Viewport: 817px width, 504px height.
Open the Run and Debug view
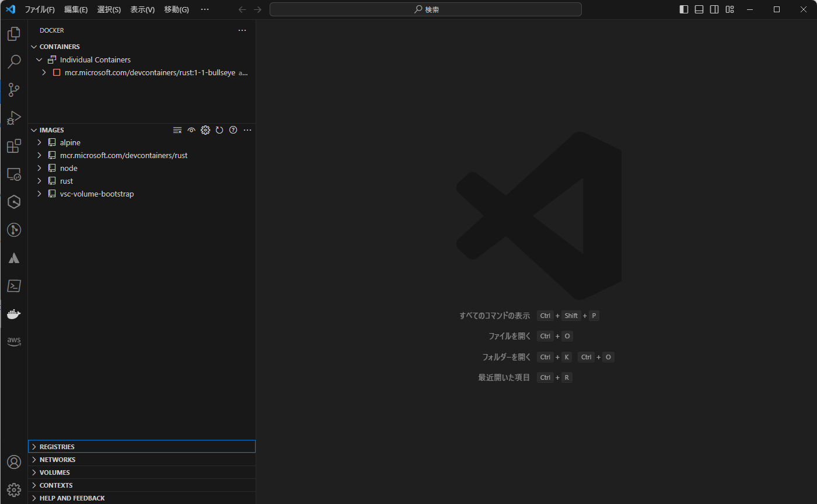click(13, 118)
